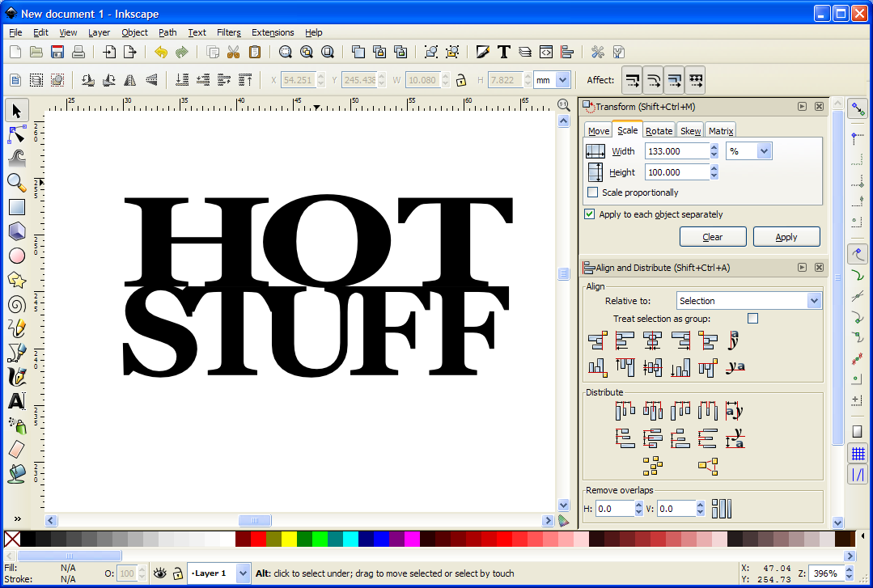Open the Extensions menu
873x588 pixels.
click(273, 32)
